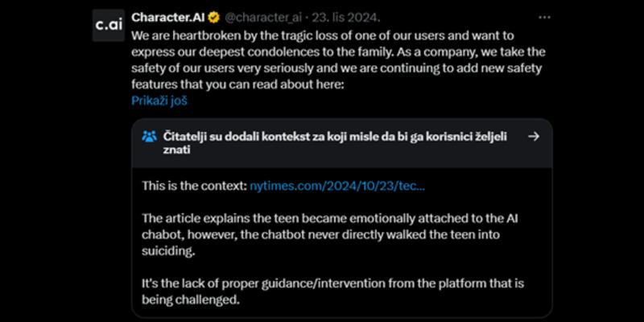Open Character.AI display name profile link
This screenshot has height=322, width=644.
point(168,17)
